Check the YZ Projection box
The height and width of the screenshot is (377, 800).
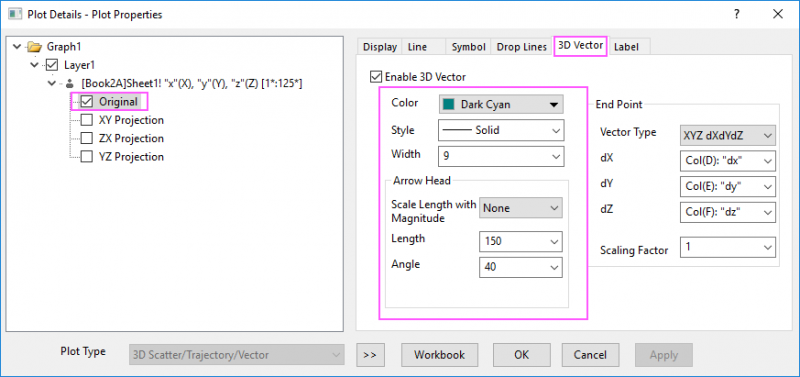coord(87,157)
